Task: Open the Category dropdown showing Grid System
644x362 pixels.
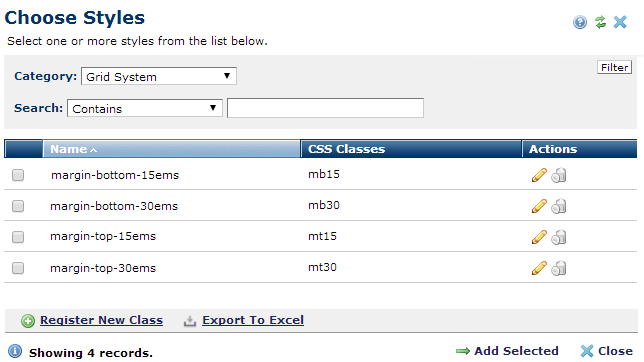Action: [x=159, y=76]
